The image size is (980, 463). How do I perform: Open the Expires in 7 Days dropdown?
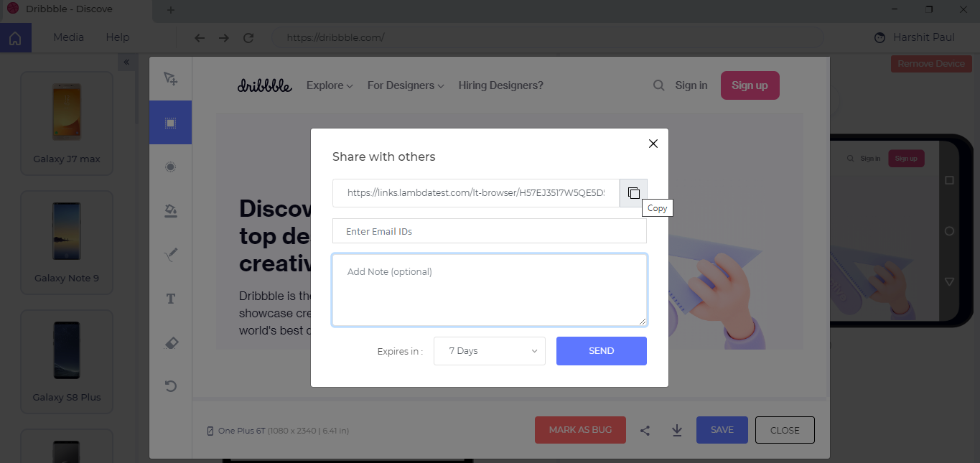[x=490, y=351]
